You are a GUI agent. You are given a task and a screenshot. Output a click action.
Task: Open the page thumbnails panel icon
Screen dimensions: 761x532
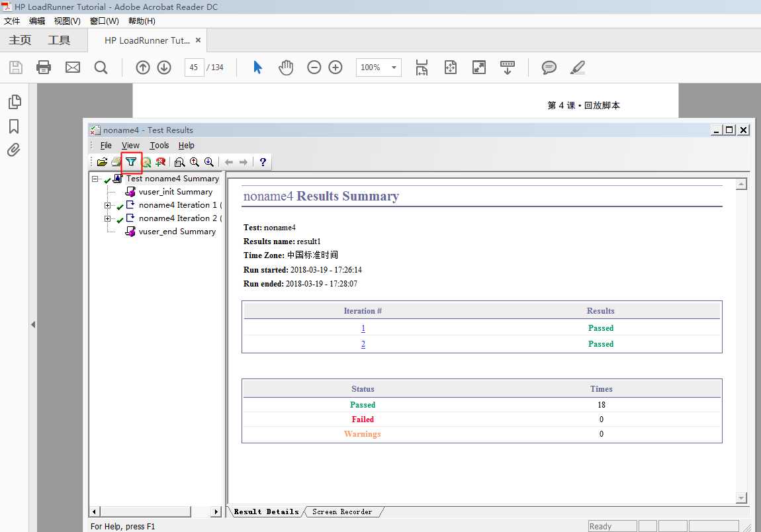click(15, 101)
